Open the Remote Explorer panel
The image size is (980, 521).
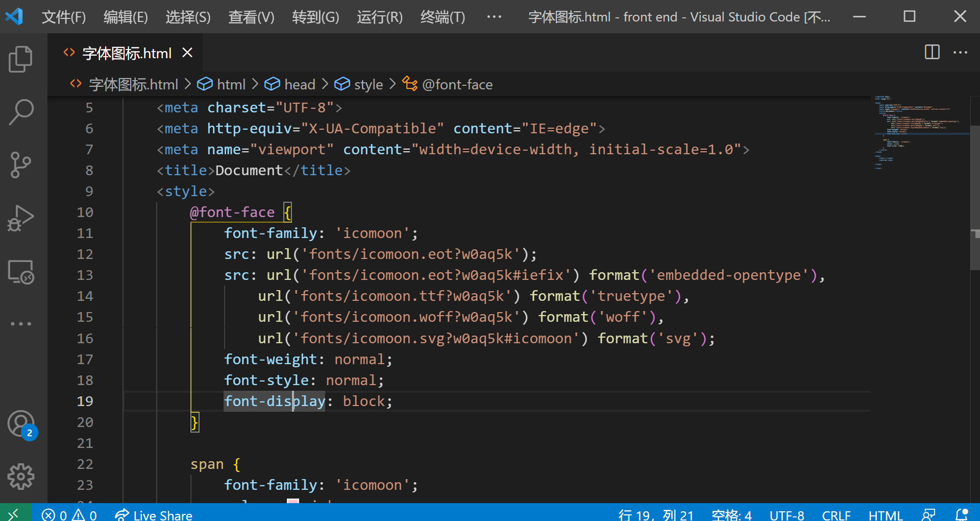pos(21,272)
